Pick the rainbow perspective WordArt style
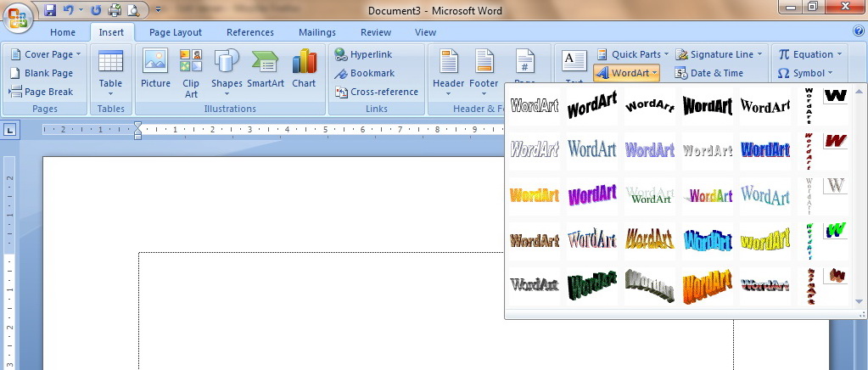 (707, 195)
